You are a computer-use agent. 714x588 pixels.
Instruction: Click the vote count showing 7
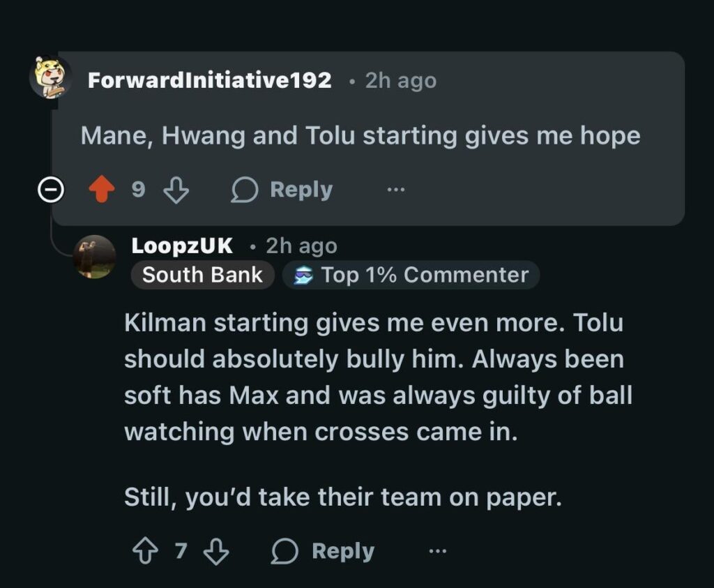point(180,550)
